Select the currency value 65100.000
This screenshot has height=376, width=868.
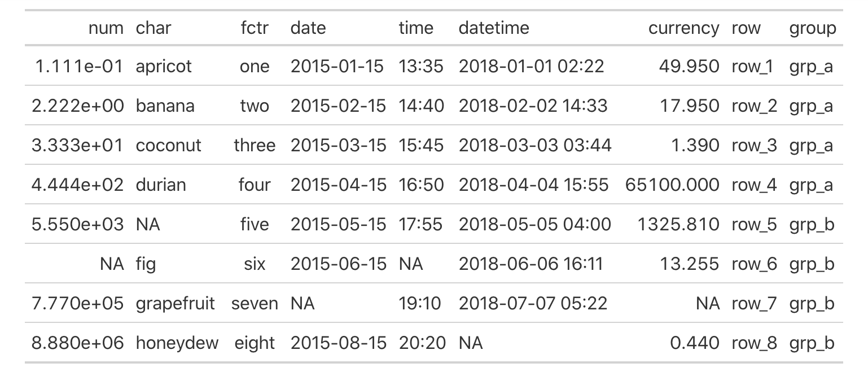[x=672, y=185]
